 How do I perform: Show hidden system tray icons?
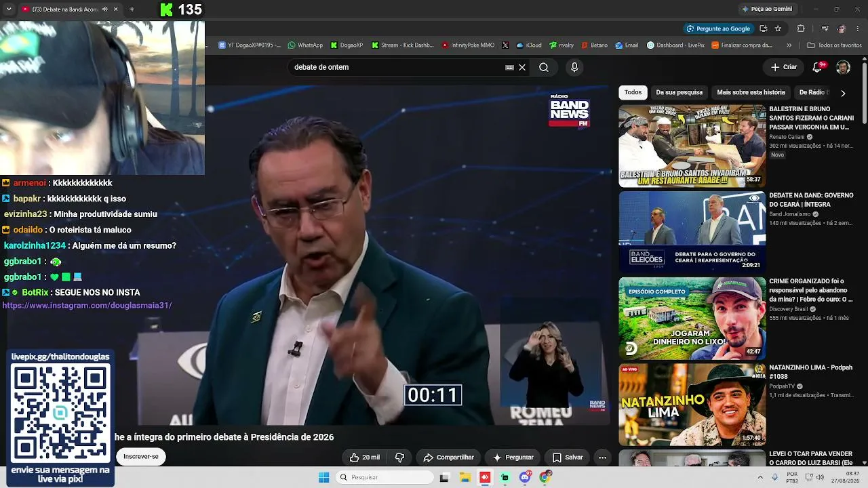point(760,477)
